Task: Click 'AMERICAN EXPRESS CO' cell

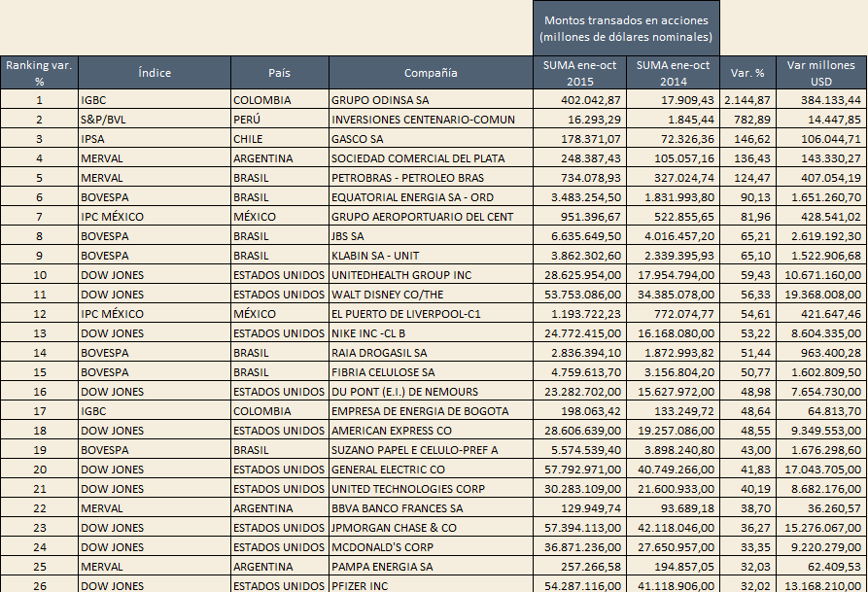Action: coord(431,431)
